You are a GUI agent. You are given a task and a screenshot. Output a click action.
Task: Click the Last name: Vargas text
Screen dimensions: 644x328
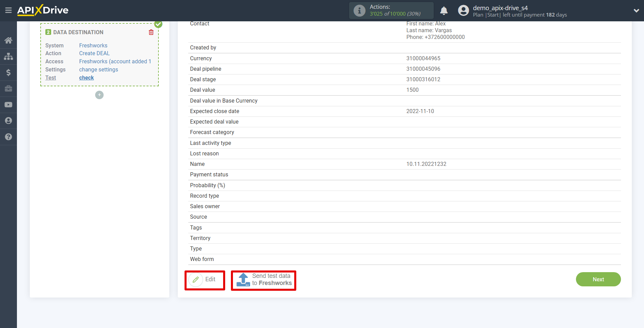pos(429,30)
